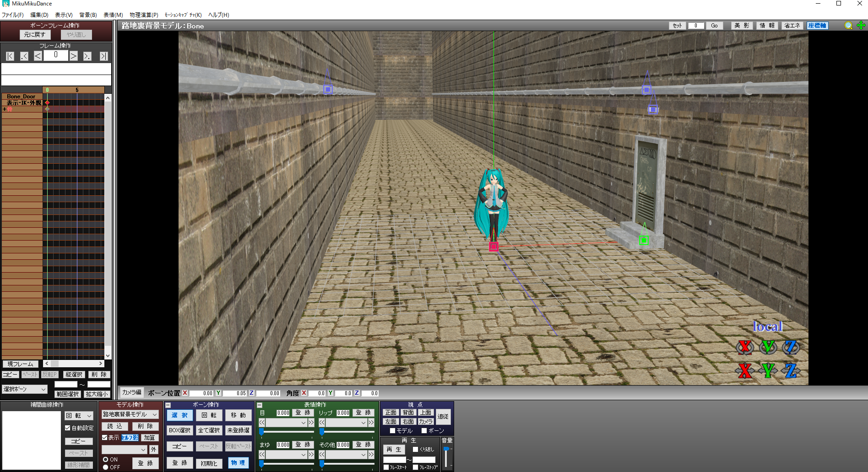Open the ヘルプ(H) menu
Screen dimensions: 868x472
pos(218,15)
